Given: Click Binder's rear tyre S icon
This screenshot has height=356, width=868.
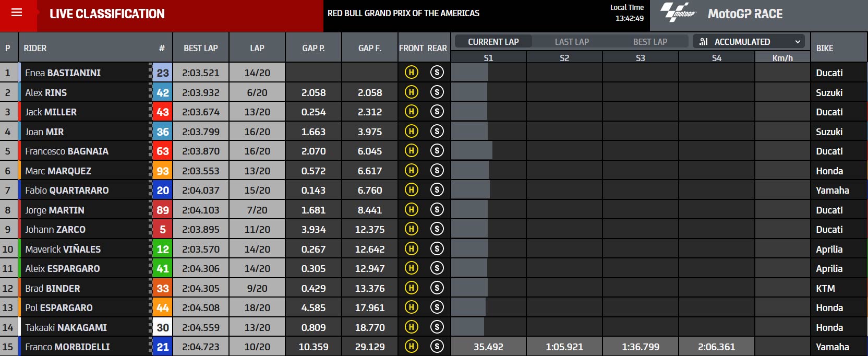Looking at the screenshot, I should [437, 288].
